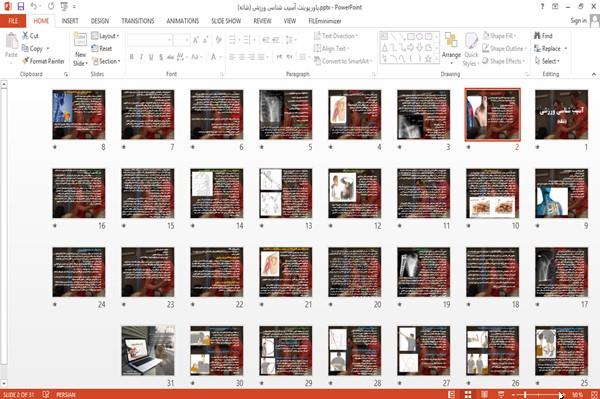The height and width of the screenshot is (399, 600).
Task: Click the Reset slide icon
Action: (x=95, y=48)
